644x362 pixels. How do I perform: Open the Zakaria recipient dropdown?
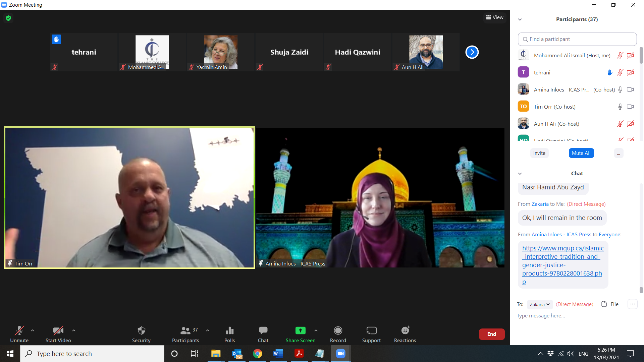point(540,304)
